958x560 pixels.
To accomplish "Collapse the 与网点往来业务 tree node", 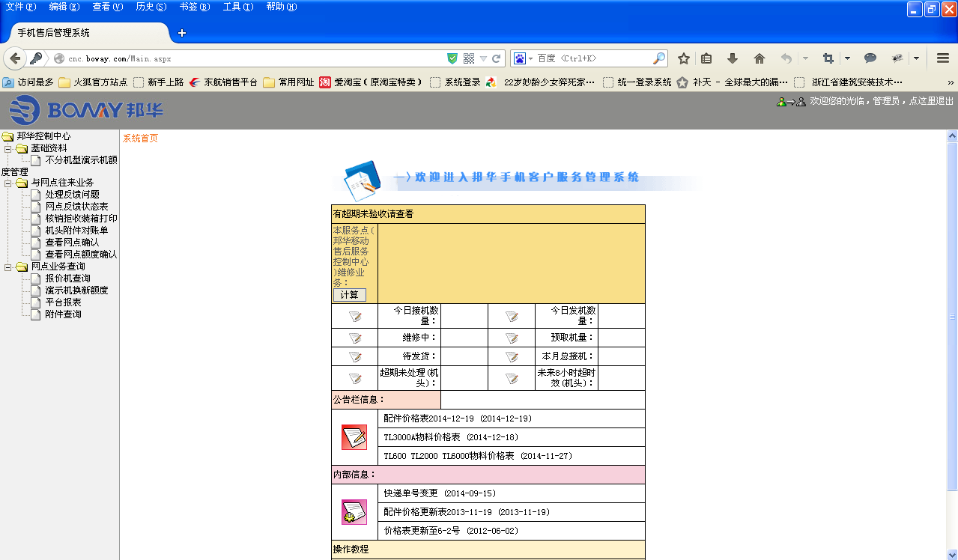I will (8, 183).
